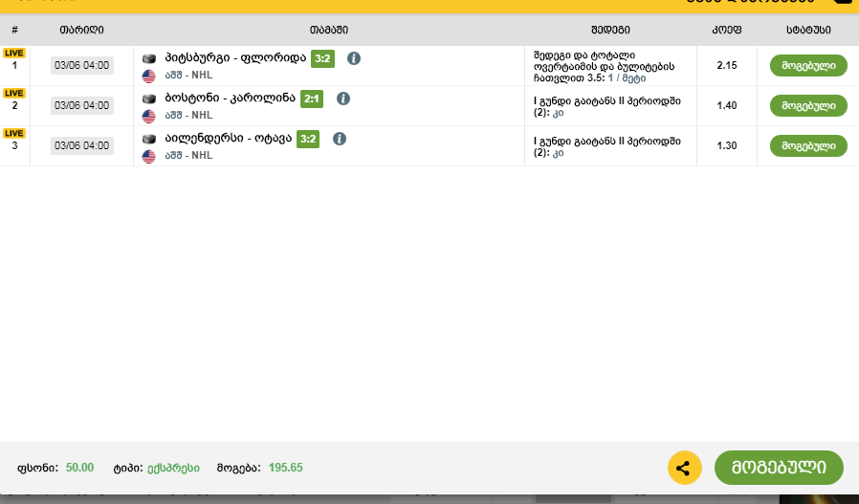859x504 pixels.
Task: Click LIVE badge on bet row 1
Action: click(x=13, y=54)
